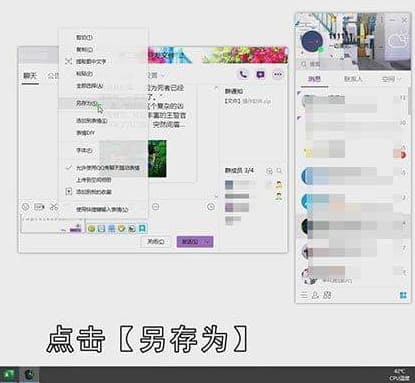
Task: Pick the first yellow smiley in emoji row
Action: [91, 229]
